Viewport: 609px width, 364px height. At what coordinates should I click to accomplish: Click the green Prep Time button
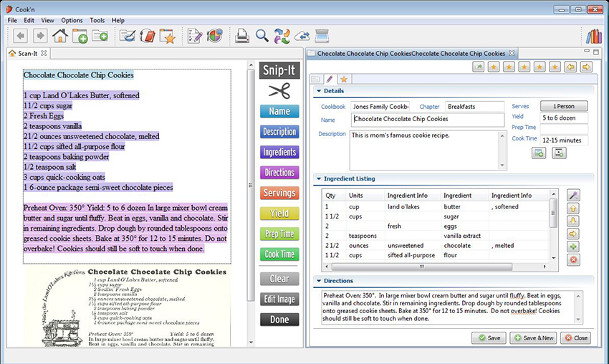[279, 234]
